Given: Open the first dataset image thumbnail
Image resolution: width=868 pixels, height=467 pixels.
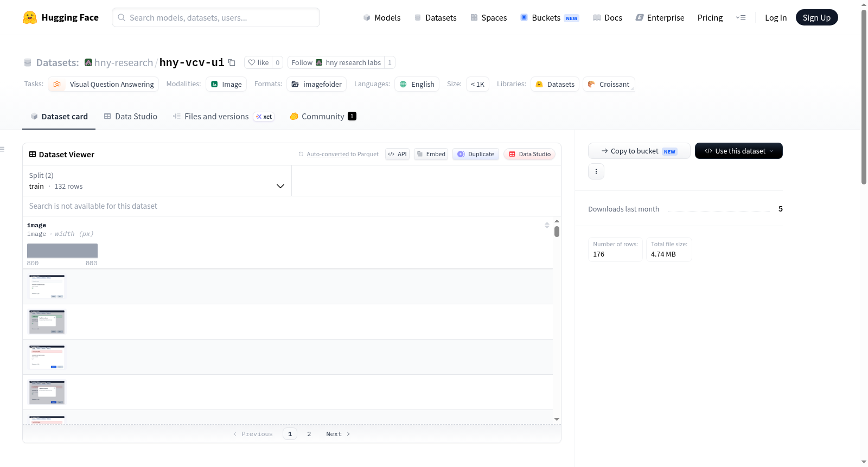Looking at the screenshot, I should (x=47, y=286).
